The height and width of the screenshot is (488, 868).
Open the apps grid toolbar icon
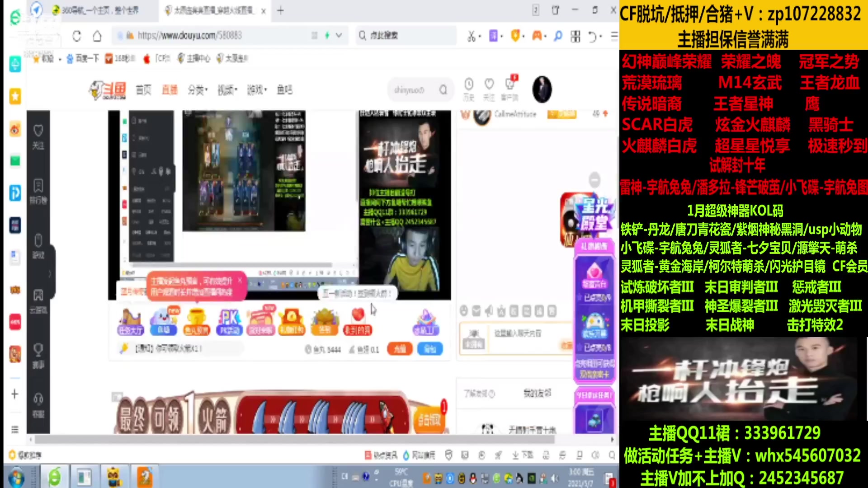(x=576, y=36)
